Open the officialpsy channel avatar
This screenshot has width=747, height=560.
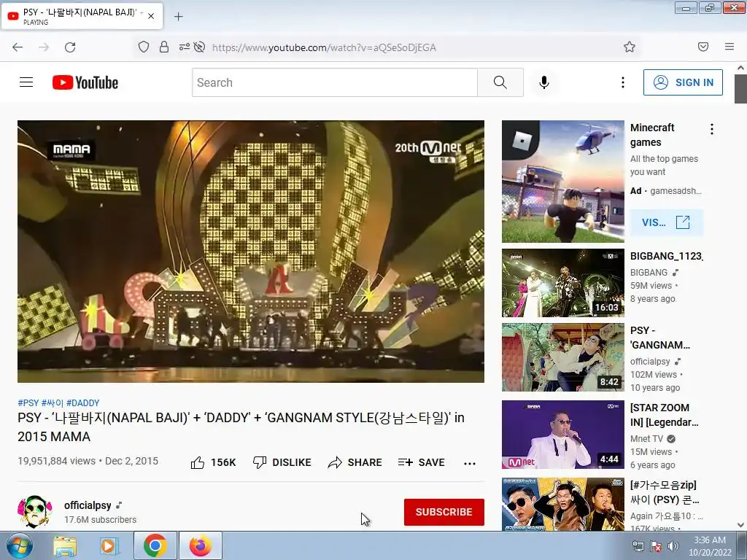(x=35, y=511)
